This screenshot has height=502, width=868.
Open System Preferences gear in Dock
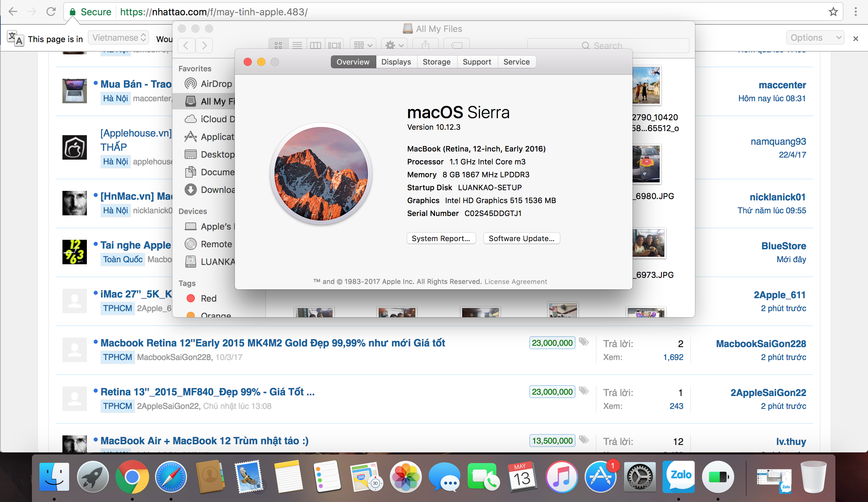(640, 477)
